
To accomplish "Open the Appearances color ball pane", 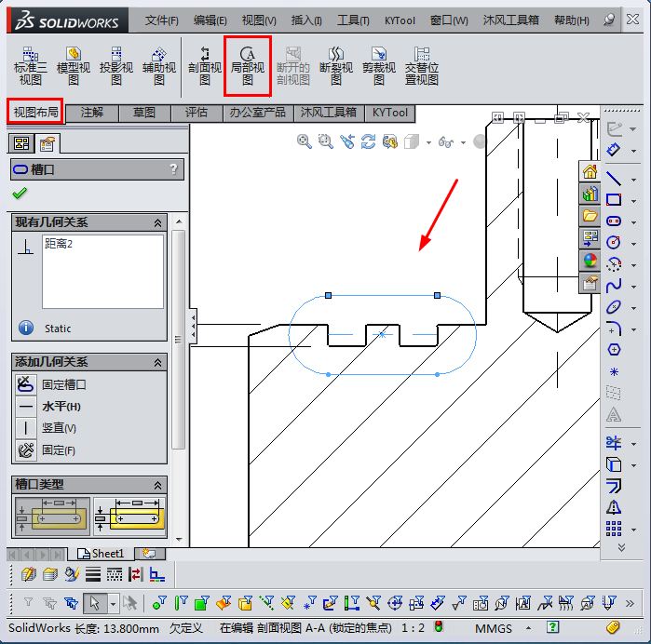I will click(590, 261).
